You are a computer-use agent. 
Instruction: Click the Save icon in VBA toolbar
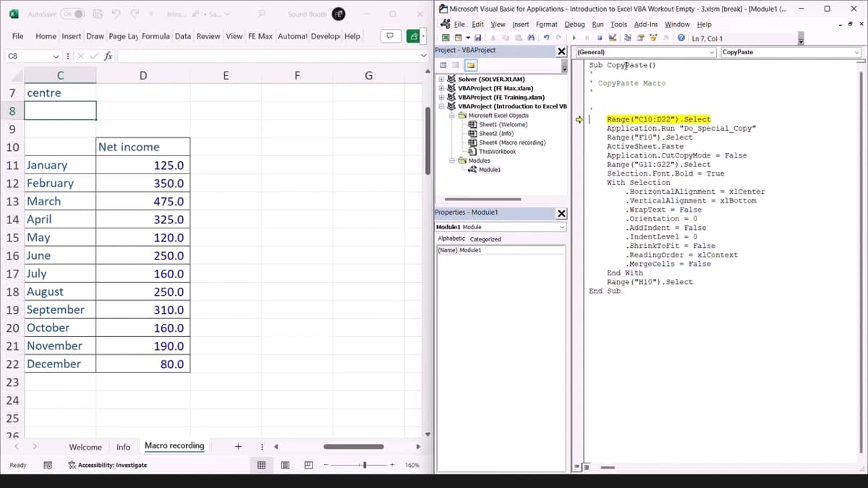[x=477, y=38]
